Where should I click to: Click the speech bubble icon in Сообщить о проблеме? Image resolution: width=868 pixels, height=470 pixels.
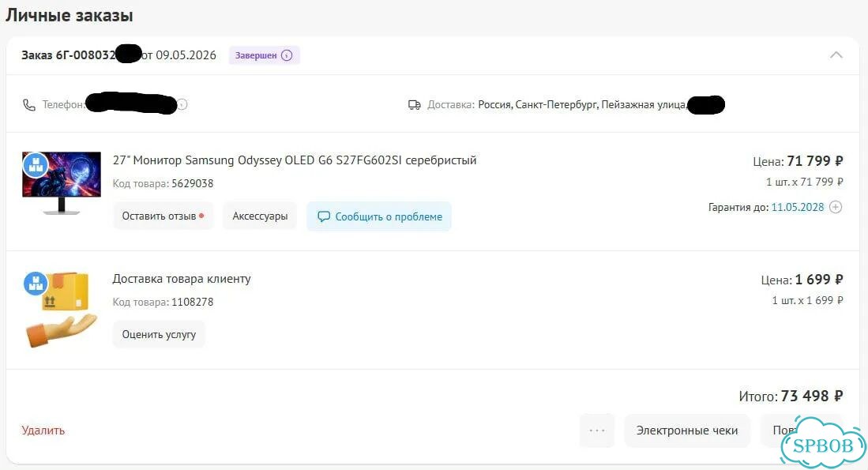click(x=324, y=216)
